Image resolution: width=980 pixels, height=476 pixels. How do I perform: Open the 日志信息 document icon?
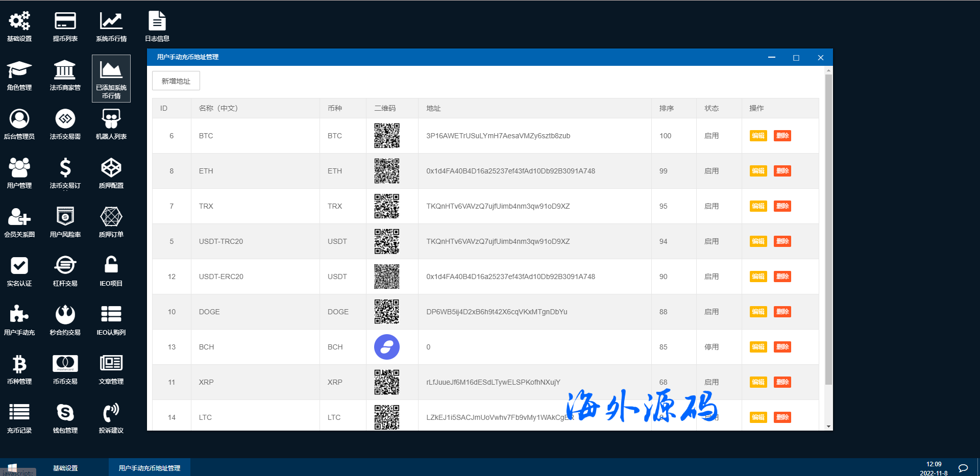[x=157, y=21]
